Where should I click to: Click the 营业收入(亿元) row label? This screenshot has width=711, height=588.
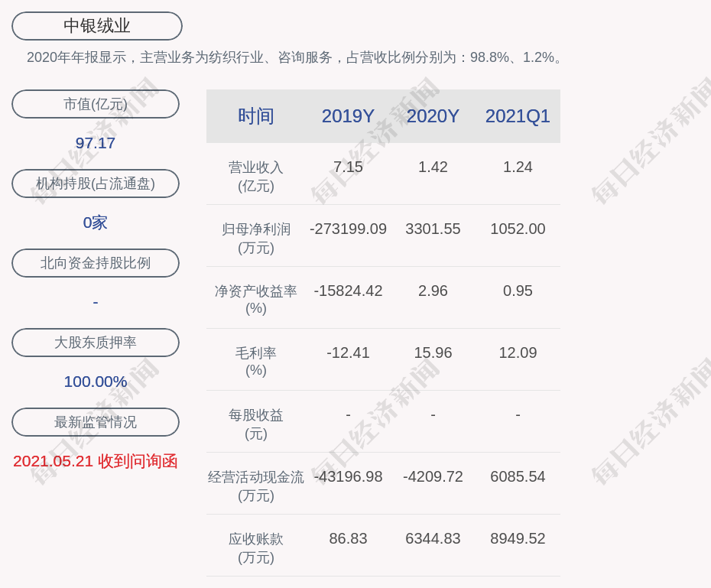tap(256, 177)
